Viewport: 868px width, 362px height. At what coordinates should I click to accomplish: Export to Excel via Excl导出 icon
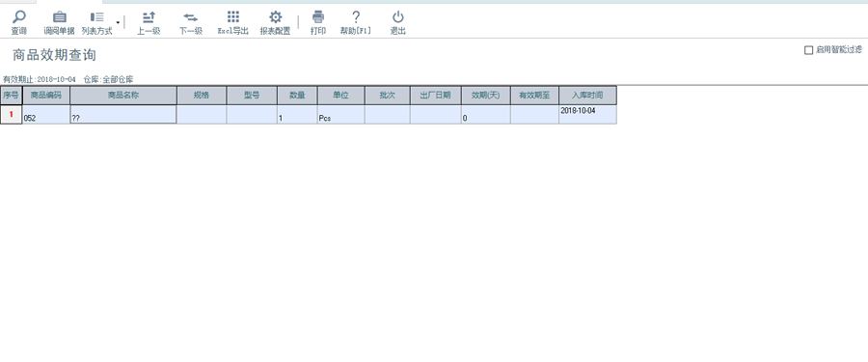[233, 17]
